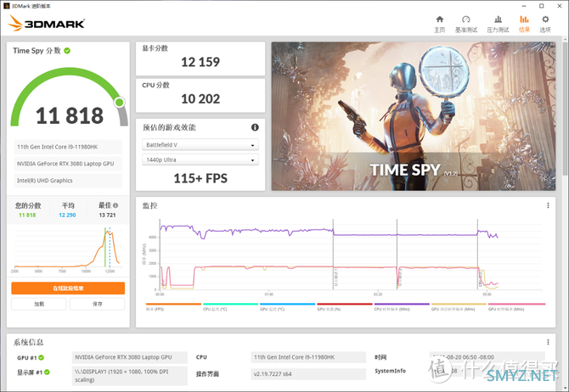Click the green validation check beside Time Spy score

pos(67,51)
